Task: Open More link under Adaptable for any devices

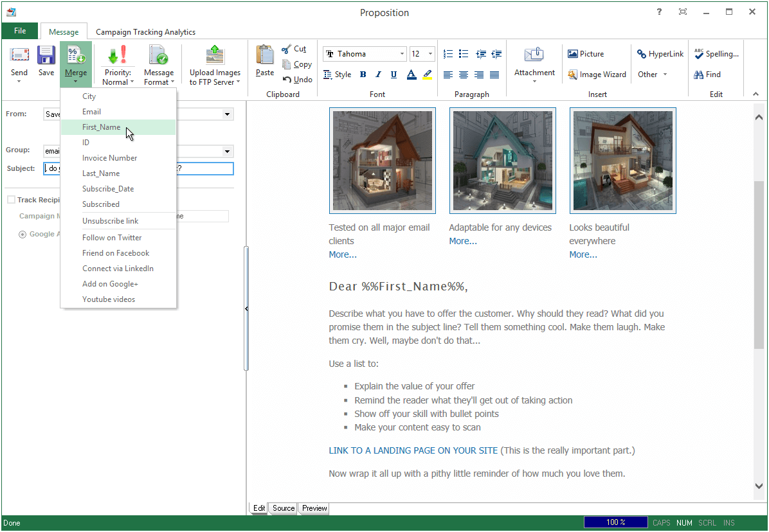Action: click(x=463, y=241)
